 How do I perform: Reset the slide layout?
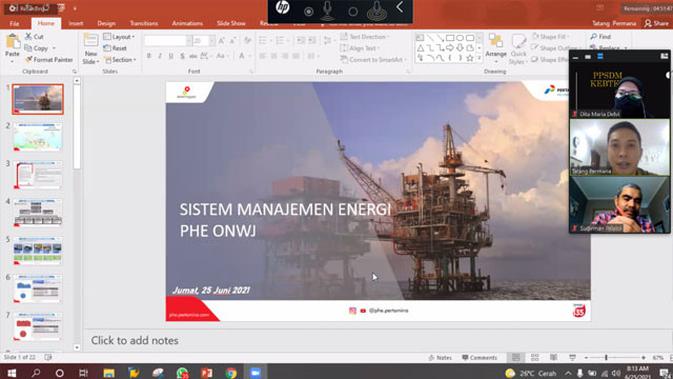pyautogui.click(x=115, y=49)
